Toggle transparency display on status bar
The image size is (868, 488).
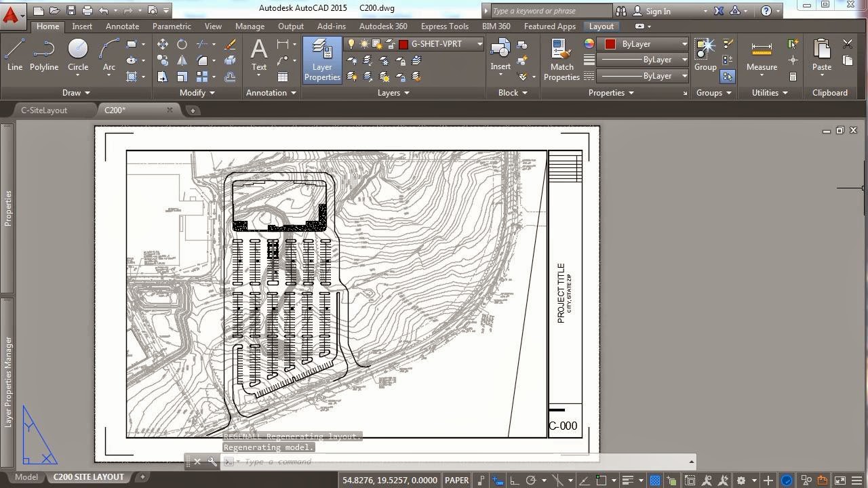pyautogui.click(x=655, y=481)
